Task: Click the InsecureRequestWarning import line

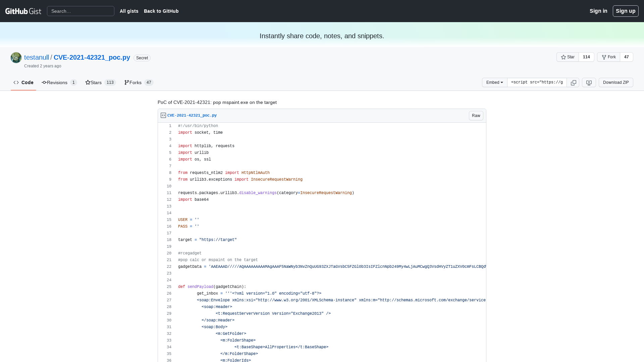Action: point(240,180)
